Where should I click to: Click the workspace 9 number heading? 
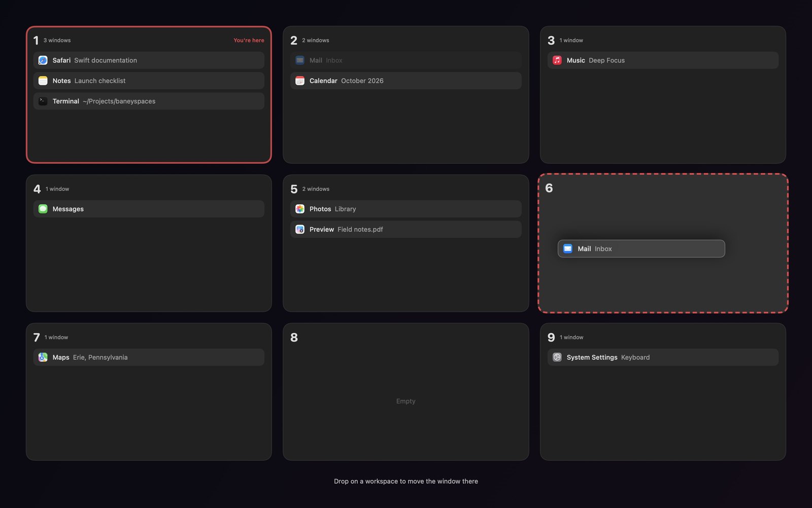(x=551, y=337)
